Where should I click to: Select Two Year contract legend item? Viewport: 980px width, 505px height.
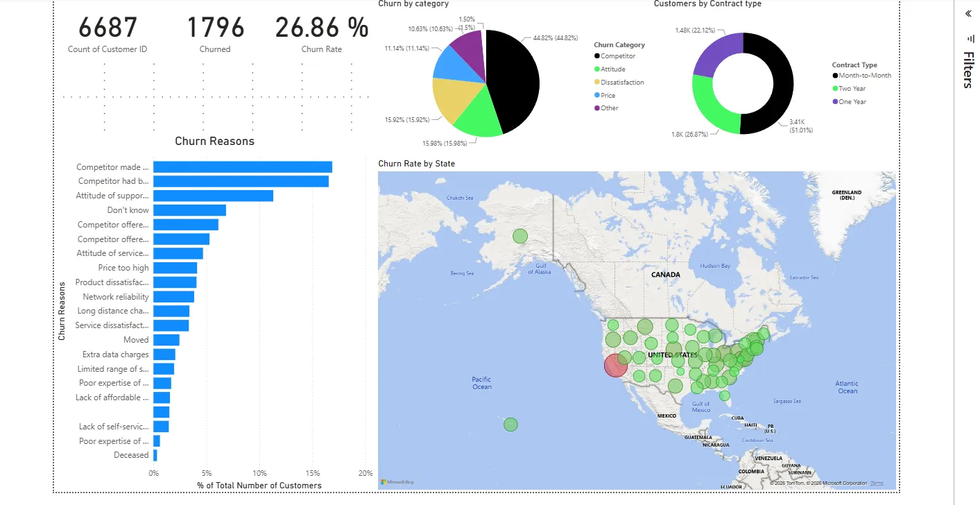849,88
